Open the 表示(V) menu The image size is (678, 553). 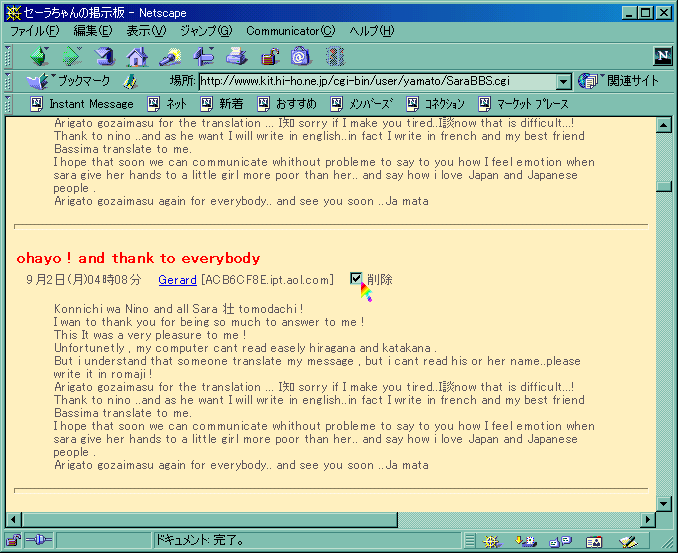146,31
